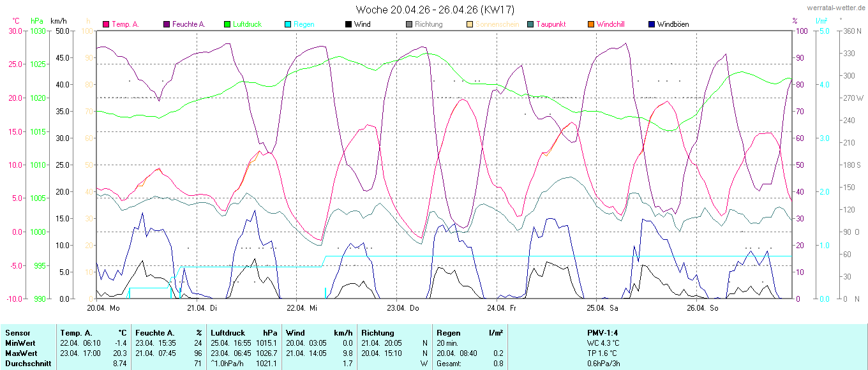Select the 26.04. So date marker

(702, 308)
